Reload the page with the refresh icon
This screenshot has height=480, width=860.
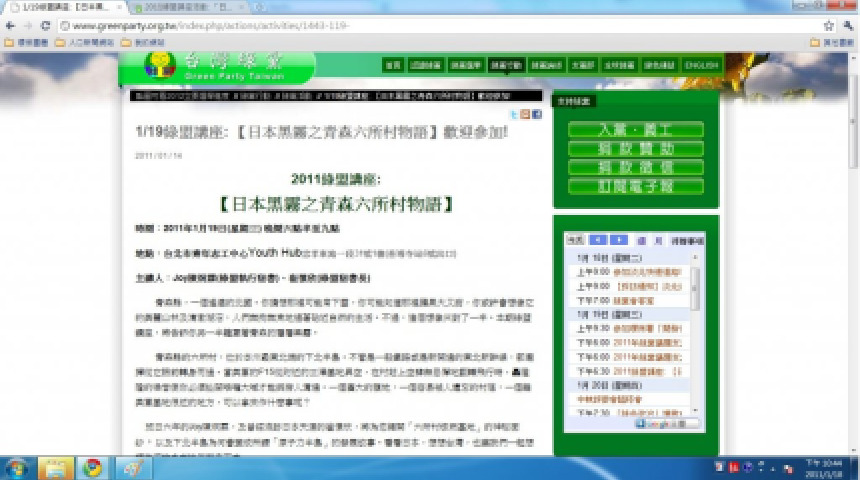47,25
